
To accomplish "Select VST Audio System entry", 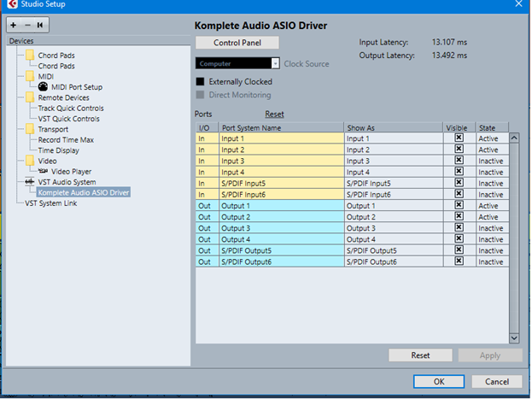I will [x=67, y=182].
